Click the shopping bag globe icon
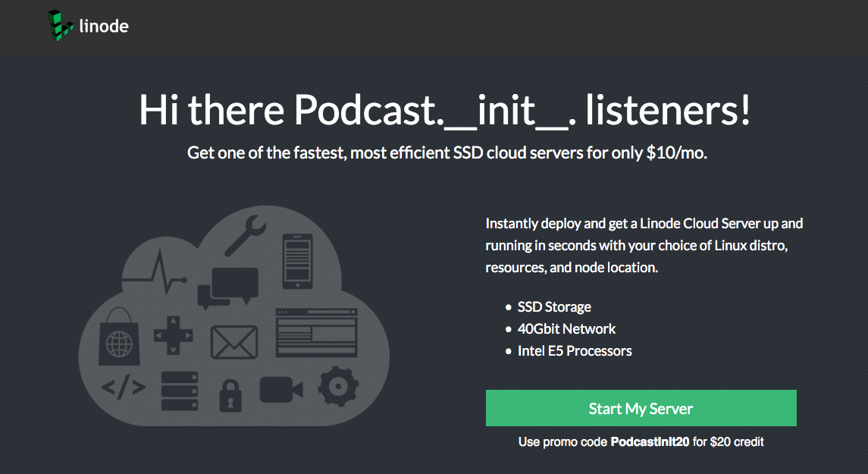The height and width of the screenshot is (474, 868). coord(118,336)
